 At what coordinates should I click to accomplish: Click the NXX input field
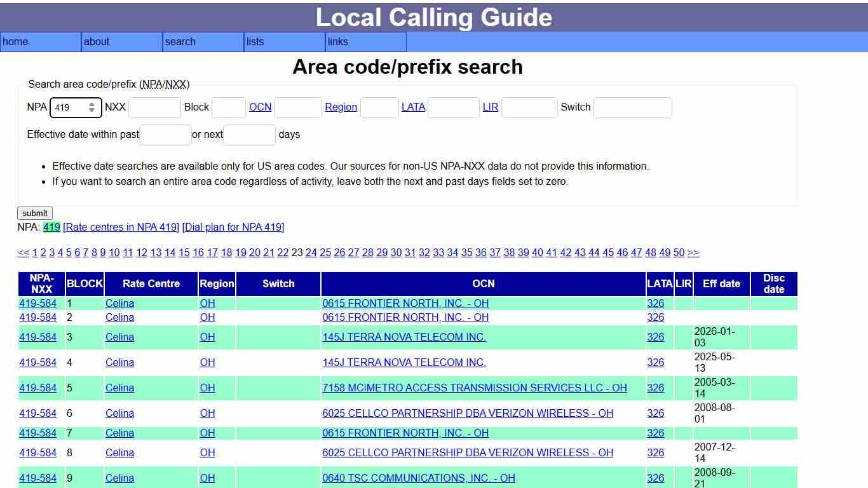[154, 107]
